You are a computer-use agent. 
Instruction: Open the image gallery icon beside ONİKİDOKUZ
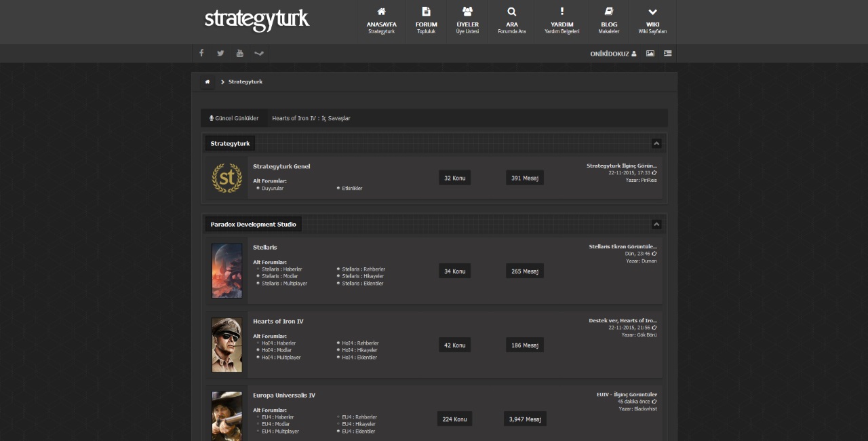click(x=650, y=54)
